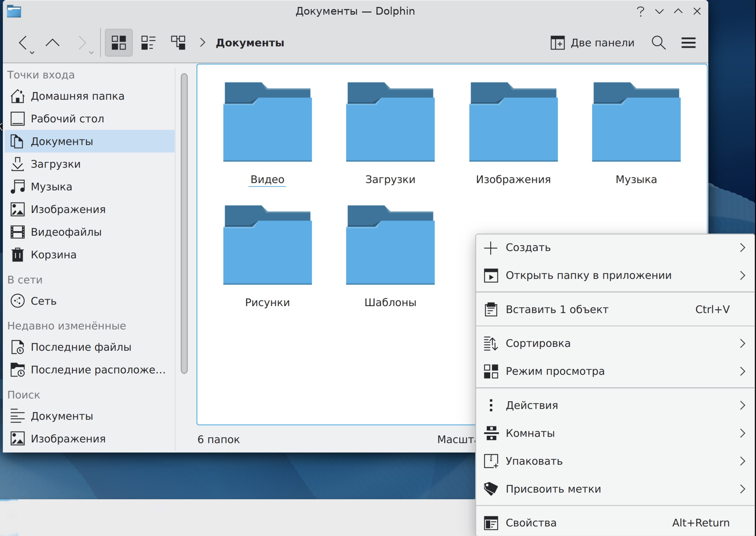Click the Dolphin window icon in titlebar

[x=14, y=11]
